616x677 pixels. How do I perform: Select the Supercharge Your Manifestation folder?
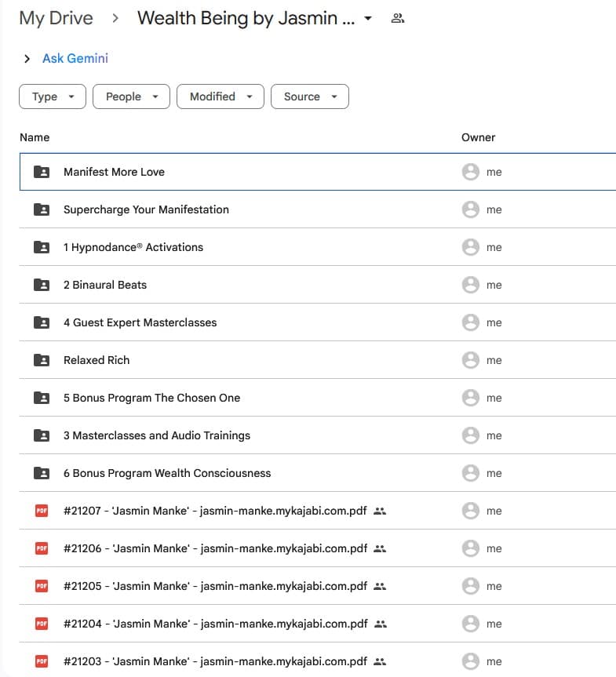pos(146,209)
